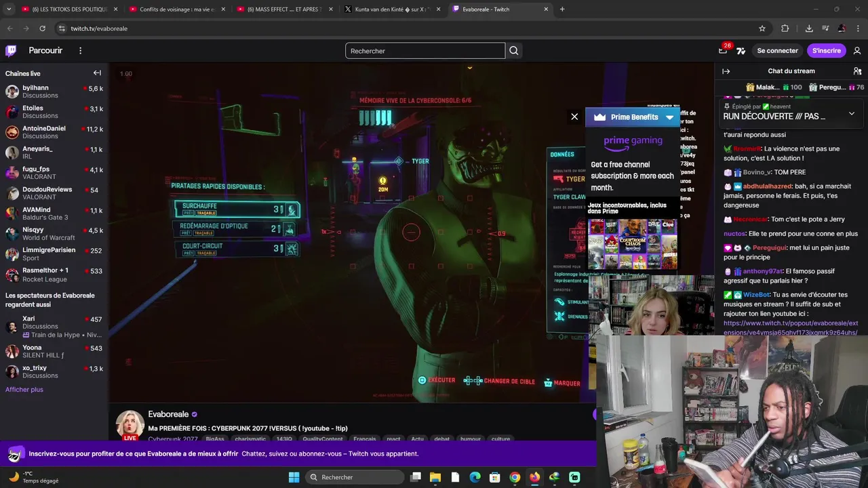The image size is (868, 488).
Task: Open Aneyaris_ channel in sidebar
Action: pos(54,152)
